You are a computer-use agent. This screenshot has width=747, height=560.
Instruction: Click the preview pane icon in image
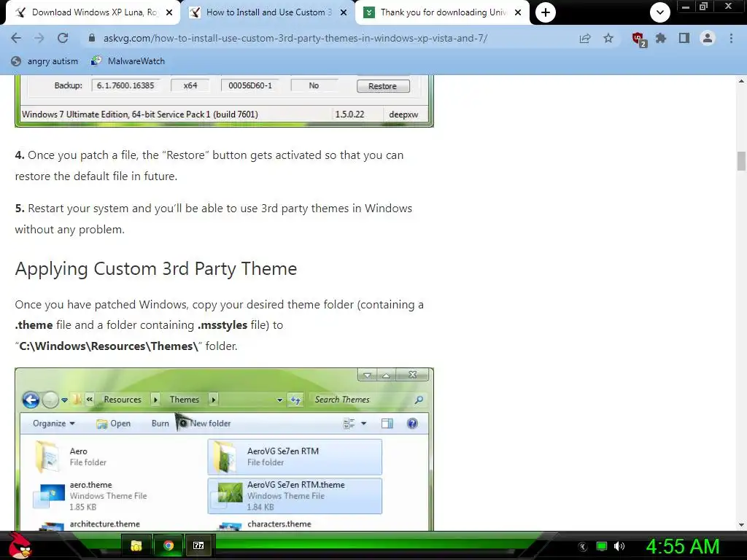[x=387, y=424]
